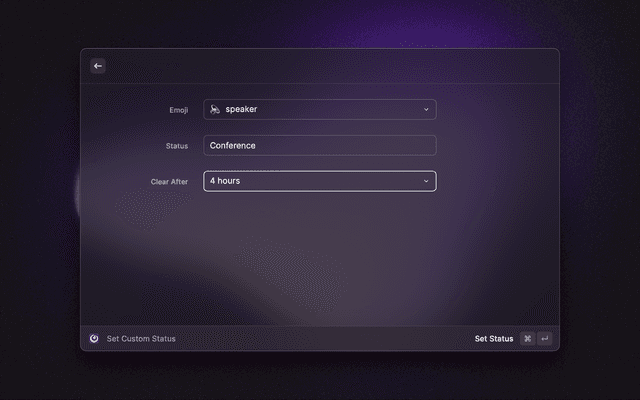Click the Emoji field label
640x400 pixels.
point(178,110)
